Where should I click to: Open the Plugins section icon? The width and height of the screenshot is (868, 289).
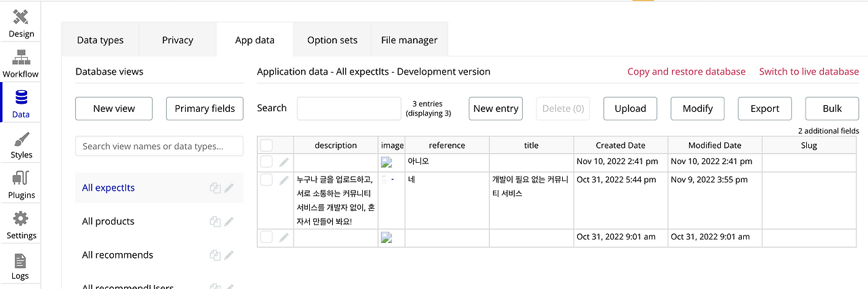point(21,180)
